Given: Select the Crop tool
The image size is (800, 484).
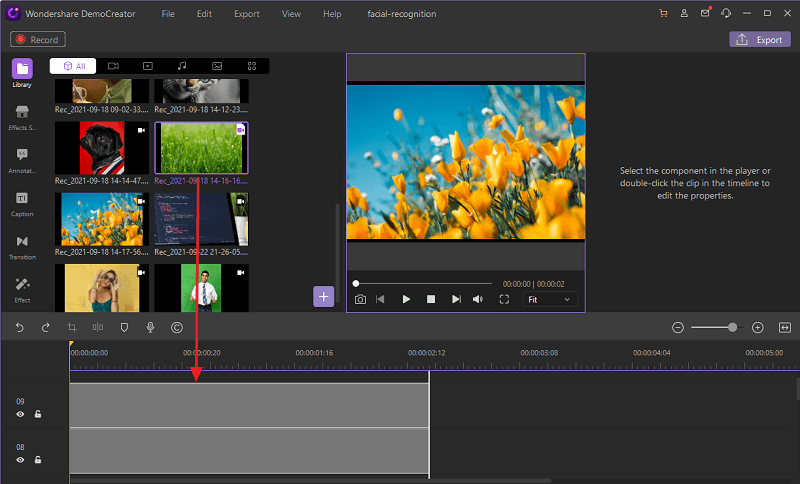Looking at the screenshot, I should click(x=72, y=327).
